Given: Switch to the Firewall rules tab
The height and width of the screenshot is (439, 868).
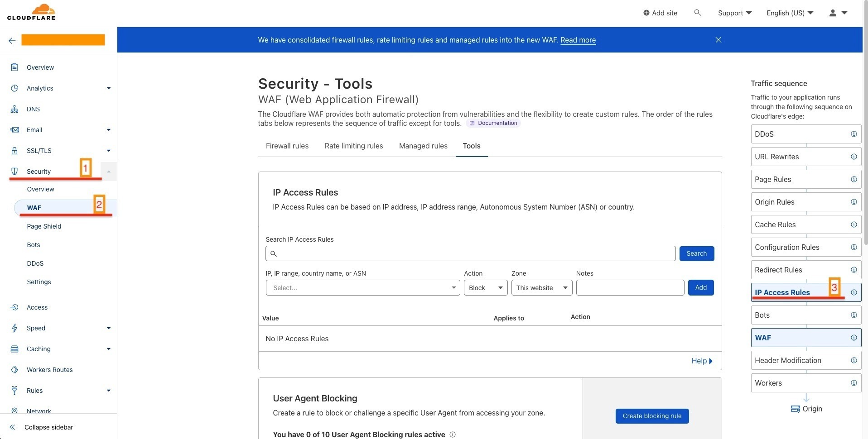Looking at the screenshot, I should pos(287,146).
